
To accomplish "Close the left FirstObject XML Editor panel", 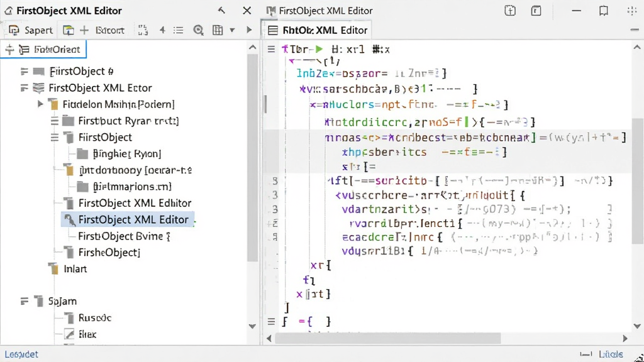I will 247,10.
